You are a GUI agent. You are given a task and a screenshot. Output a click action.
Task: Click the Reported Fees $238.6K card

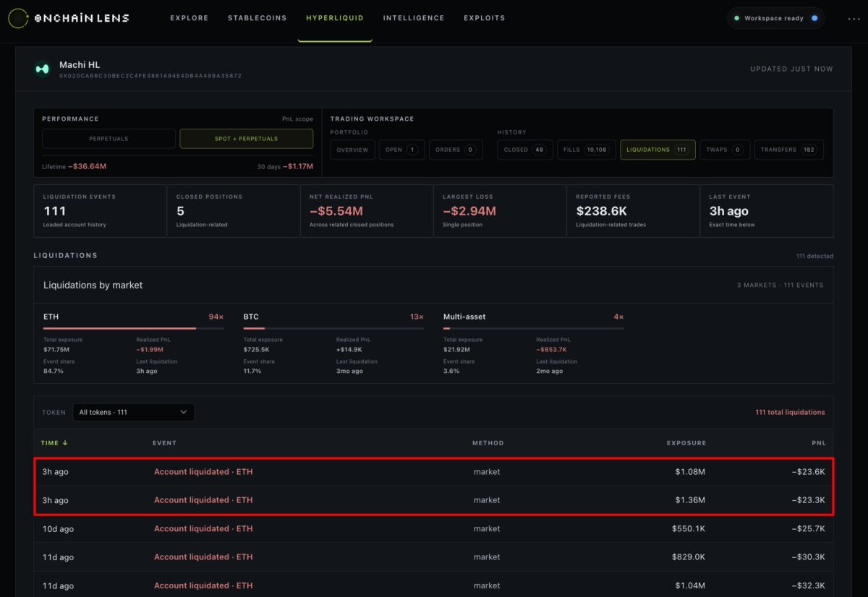click(633, 211)
